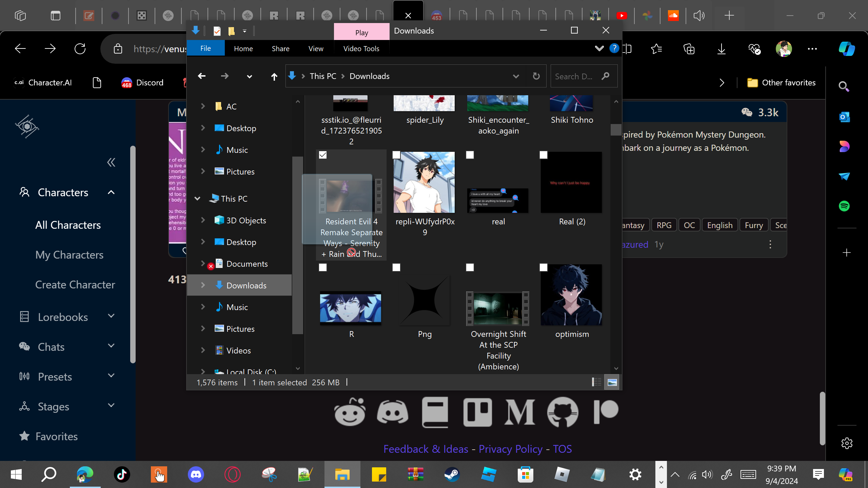Open the GitHub icon link in the footer

coord(563,412)
